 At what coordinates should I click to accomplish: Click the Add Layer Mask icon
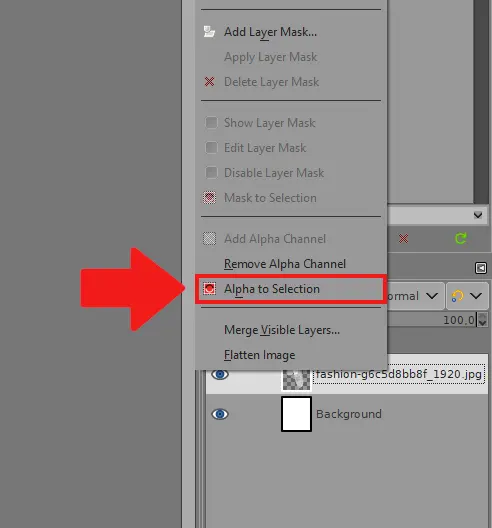[209, 32]
